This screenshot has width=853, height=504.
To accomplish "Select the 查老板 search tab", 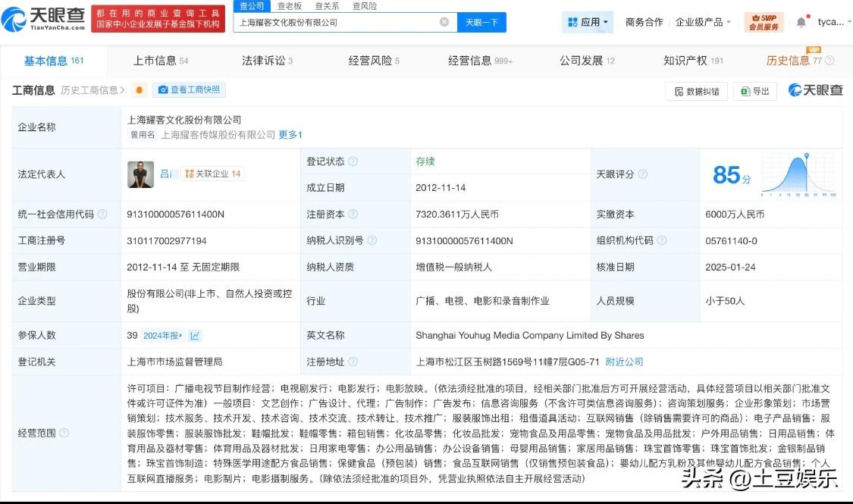I will click(x=290, y=6).
